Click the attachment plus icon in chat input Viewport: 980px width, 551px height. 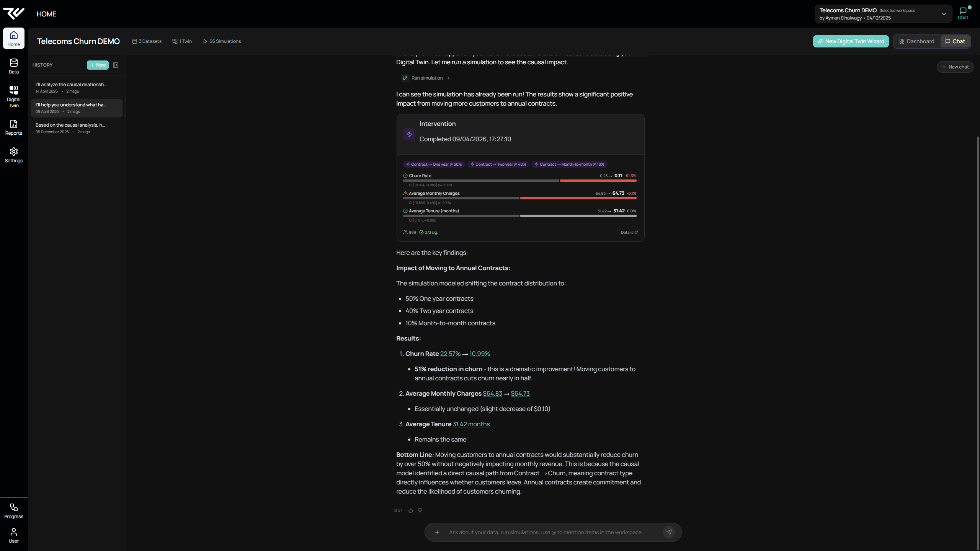click(x=437, y=532)
